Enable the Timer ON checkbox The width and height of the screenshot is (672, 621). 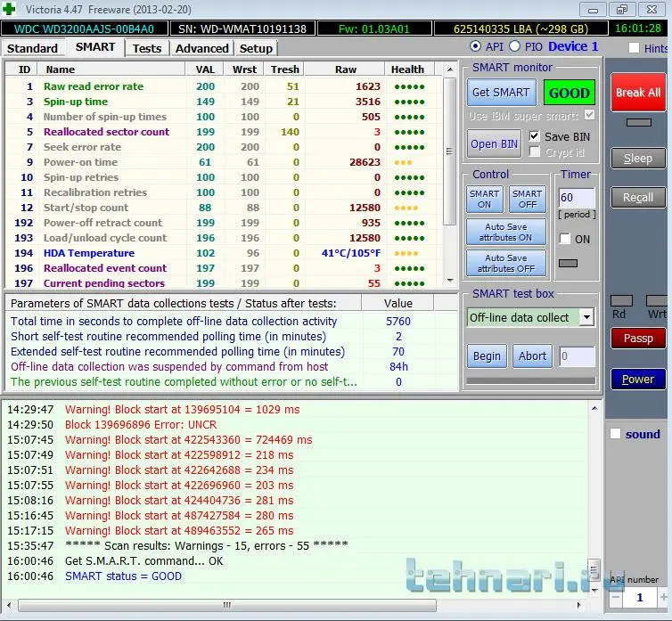tap(565, 239)
